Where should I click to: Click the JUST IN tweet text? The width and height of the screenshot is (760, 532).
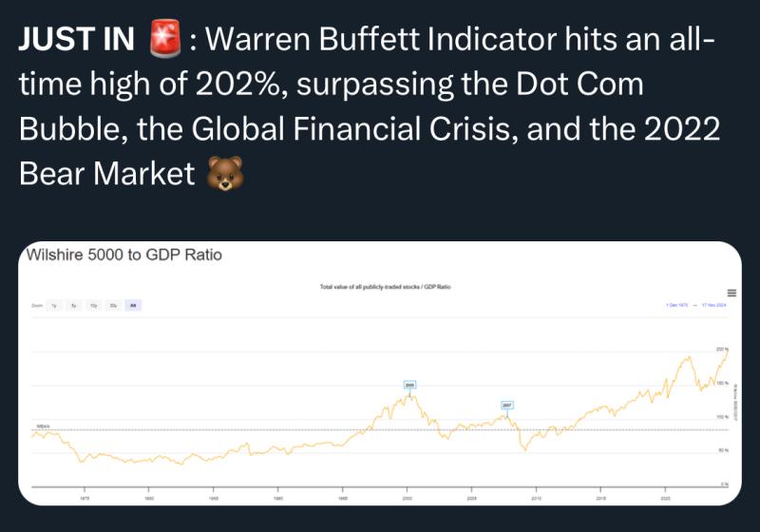pos(370,106)
